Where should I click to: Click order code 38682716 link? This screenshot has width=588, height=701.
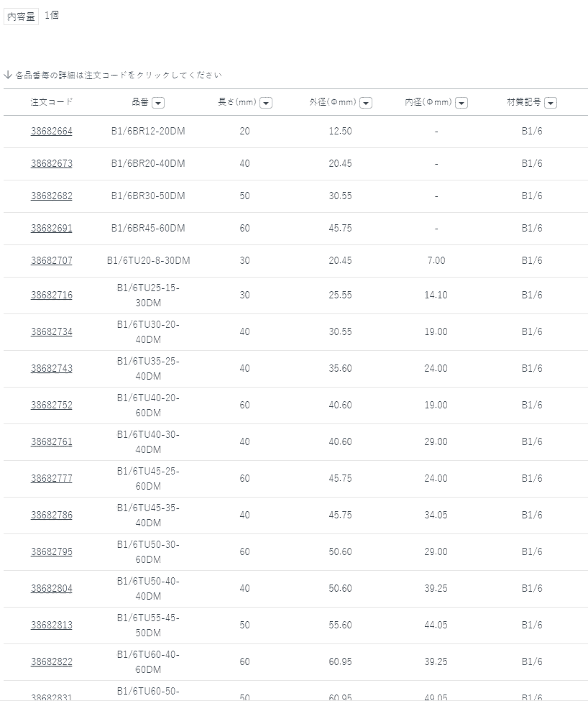(52, 295)
